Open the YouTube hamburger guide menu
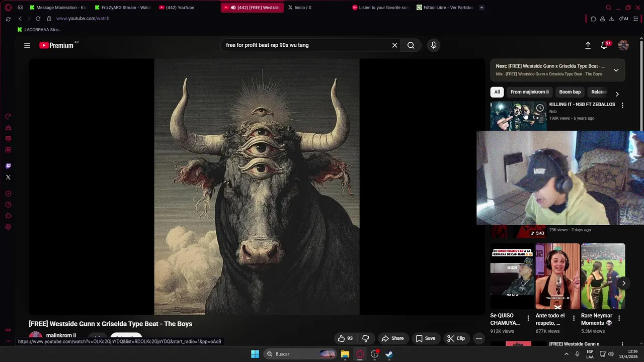 point(27,45)
